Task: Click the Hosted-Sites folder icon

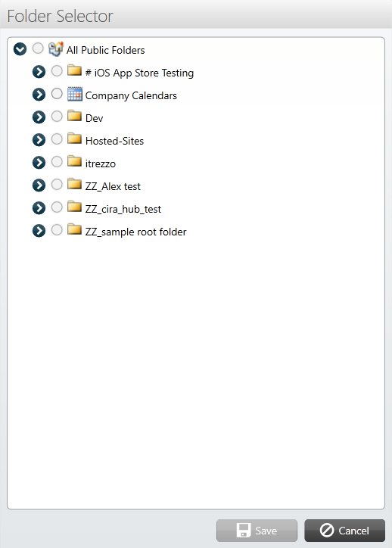Action: click(x=74, y=139)
